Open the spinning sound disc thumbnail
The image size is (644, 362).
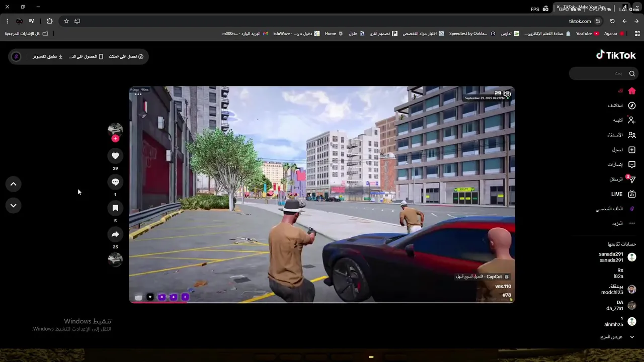tap(115, 259)
